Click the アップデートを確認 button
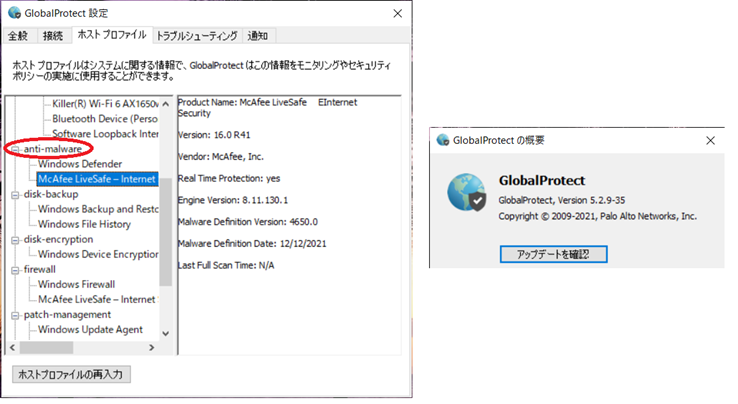 click(x=554, y=254)
